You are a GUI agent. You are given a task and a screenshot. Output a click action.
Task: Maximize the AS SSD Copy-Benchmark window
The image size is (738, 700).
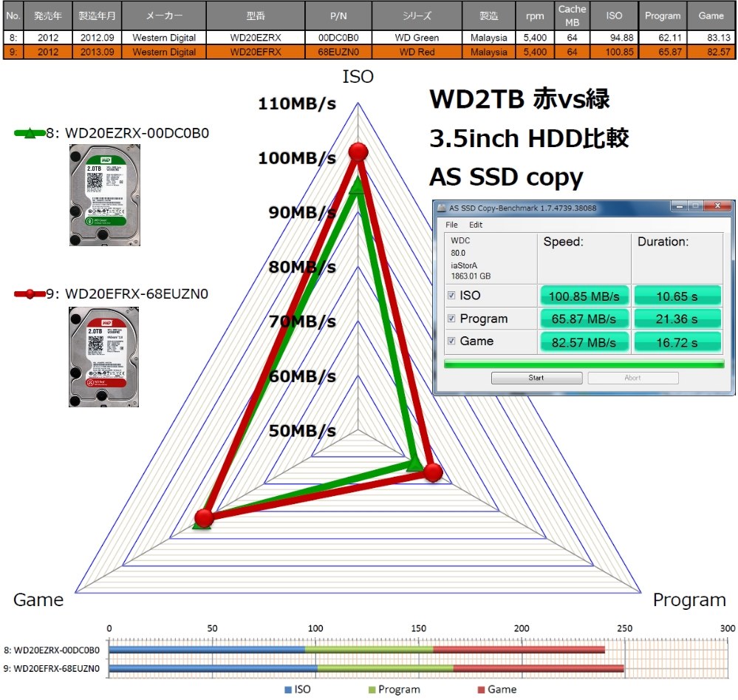point(695,205)
